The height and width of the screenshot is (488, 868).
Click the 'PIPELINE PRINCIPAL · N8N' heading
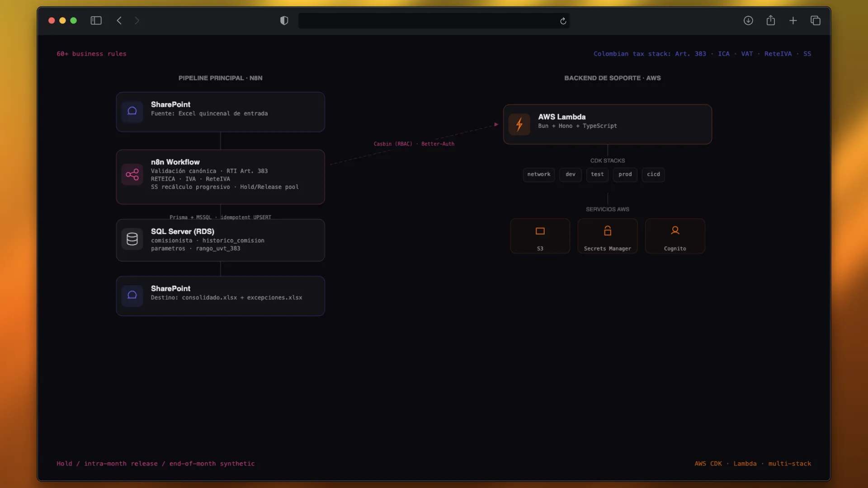coord(221,78)
